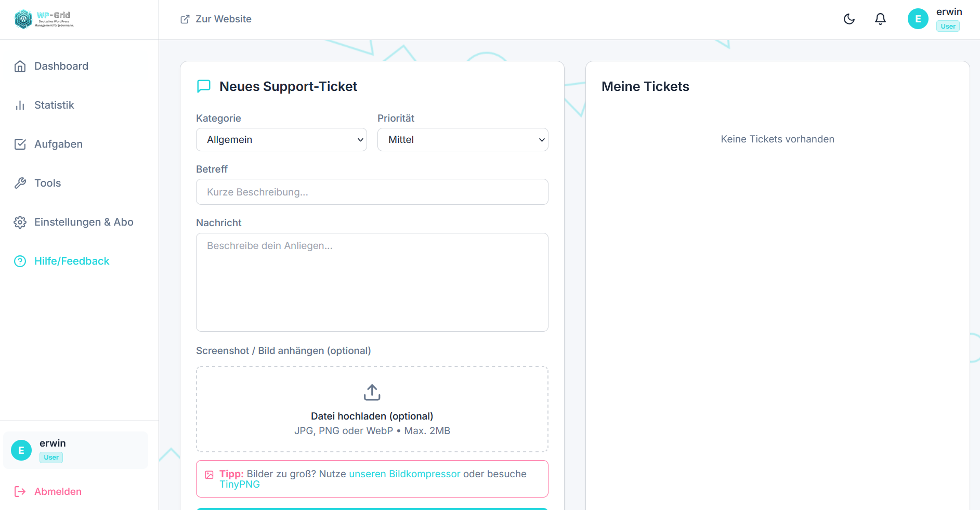Click inside the Betreff input field

click(372, 192)
